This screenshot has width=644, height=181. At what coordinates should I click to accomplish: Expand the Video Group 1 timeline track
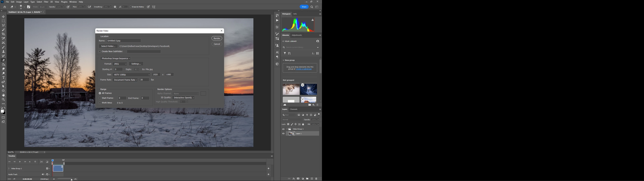9,168
